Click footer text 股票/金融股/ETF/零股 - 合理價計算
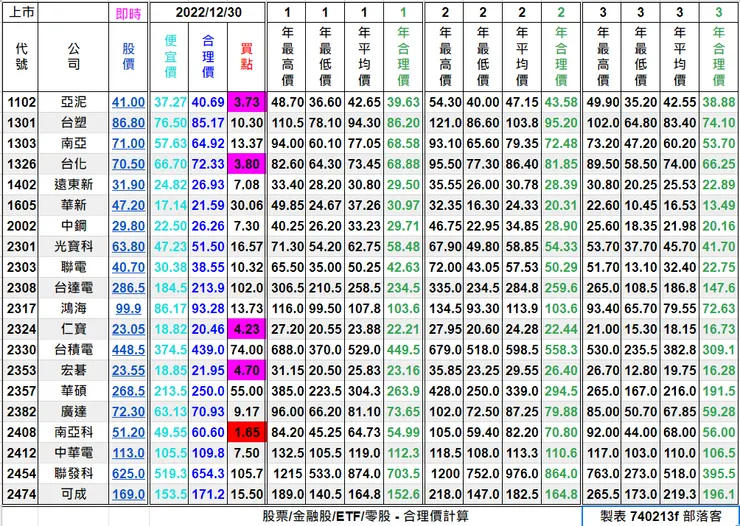740x526 pixels. 366,516
